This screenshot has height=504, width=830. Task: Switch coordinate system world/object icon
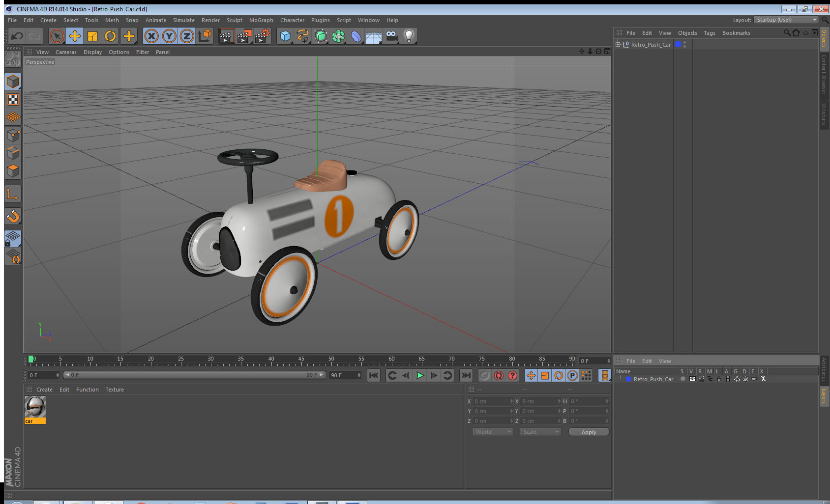[x=205, y=36]
